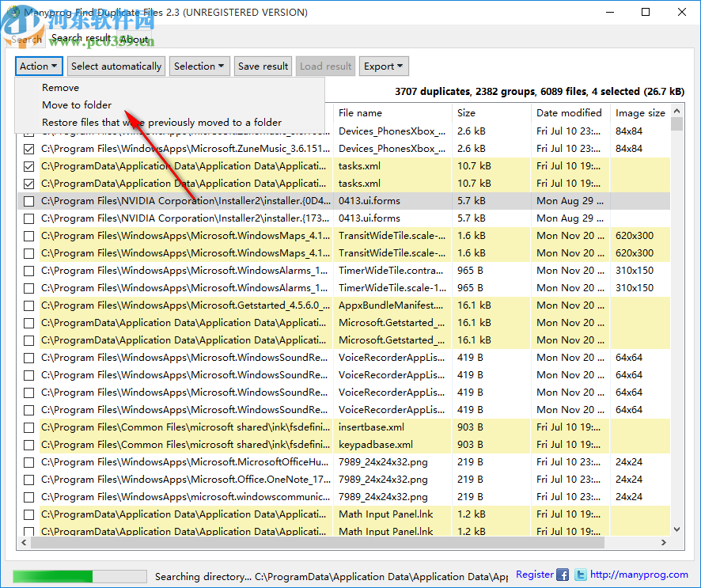Image resolution: width=701 pixels, height=588 pixels.
Task: Open the Twitter icon near the bottom
Action: 580,575
